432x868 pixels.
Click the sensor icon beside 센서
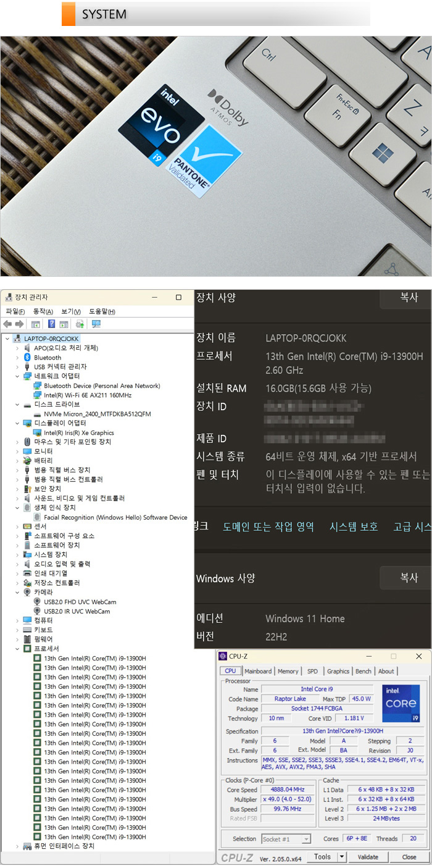coord(27,526)
